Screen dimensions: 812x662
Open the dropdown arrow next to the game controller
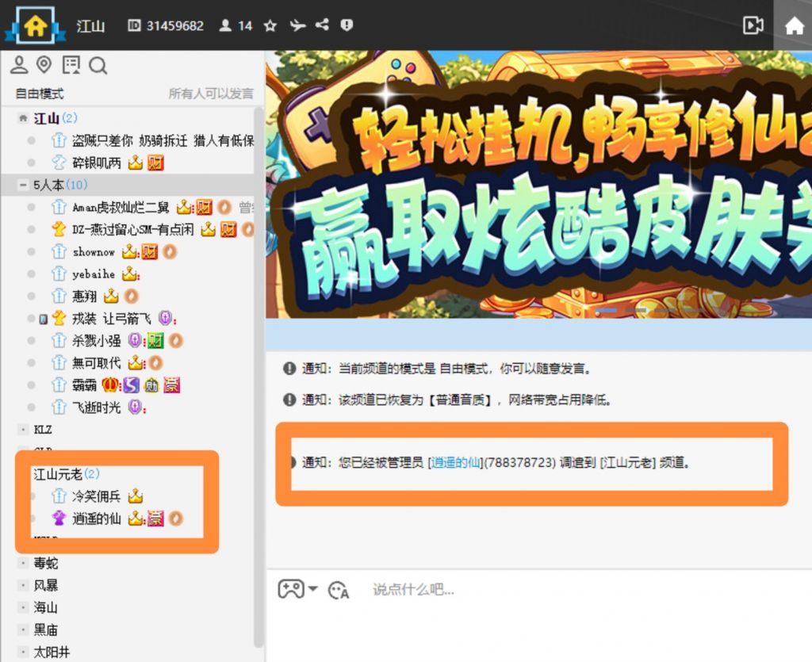click(x=312, y=588)
